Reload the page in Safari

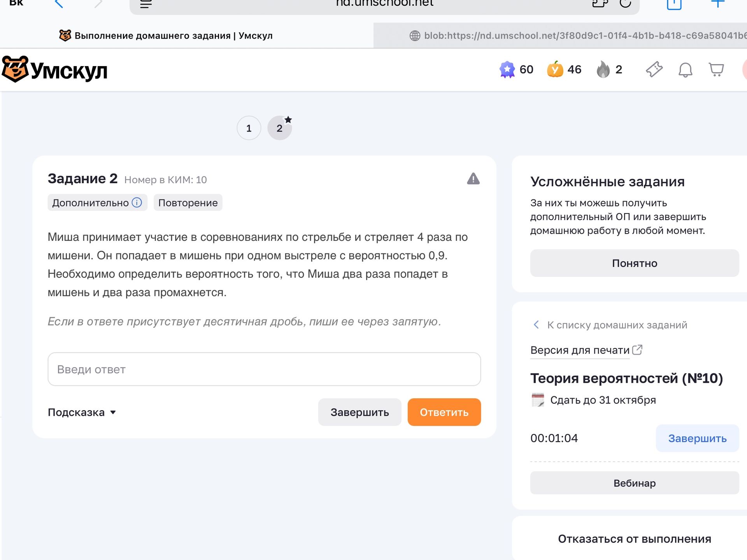tap(625, 4)
